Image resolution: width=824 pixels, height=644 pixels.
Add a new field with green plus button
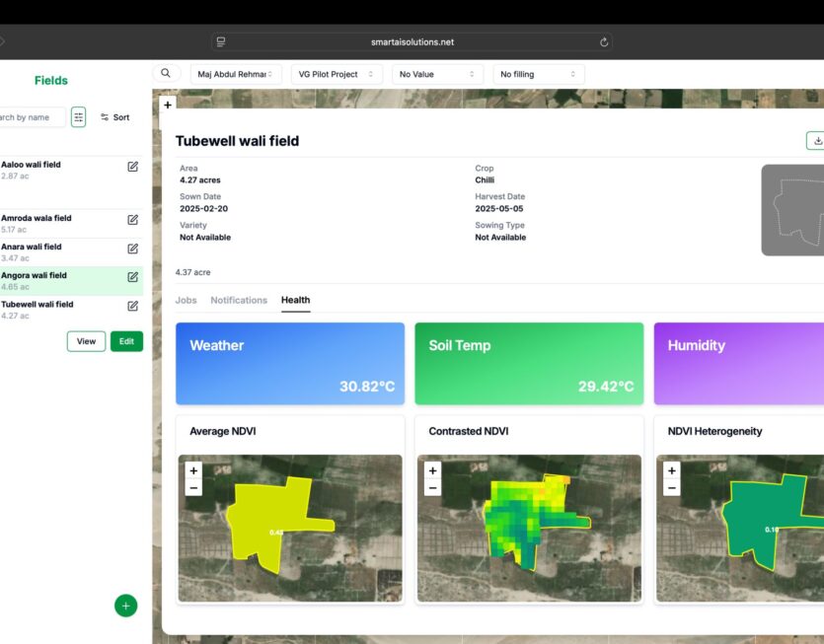pyautogui.click(x=125, y=606)
